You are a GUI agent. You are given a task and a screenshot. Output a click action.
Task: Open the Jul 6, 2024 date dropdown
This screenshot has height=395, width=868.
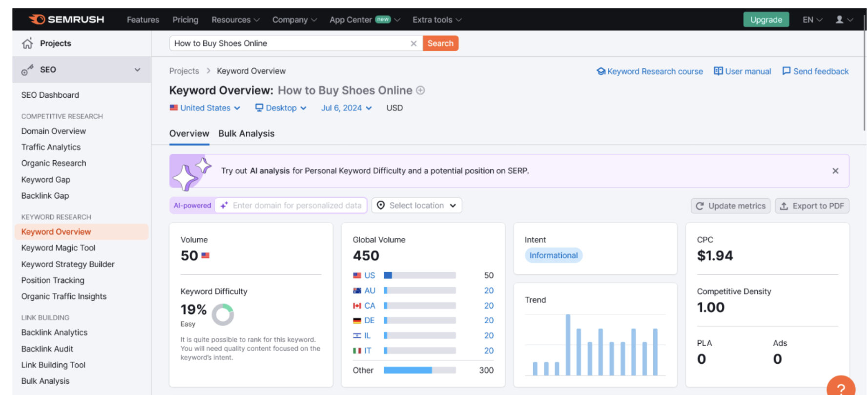(347, 108)
